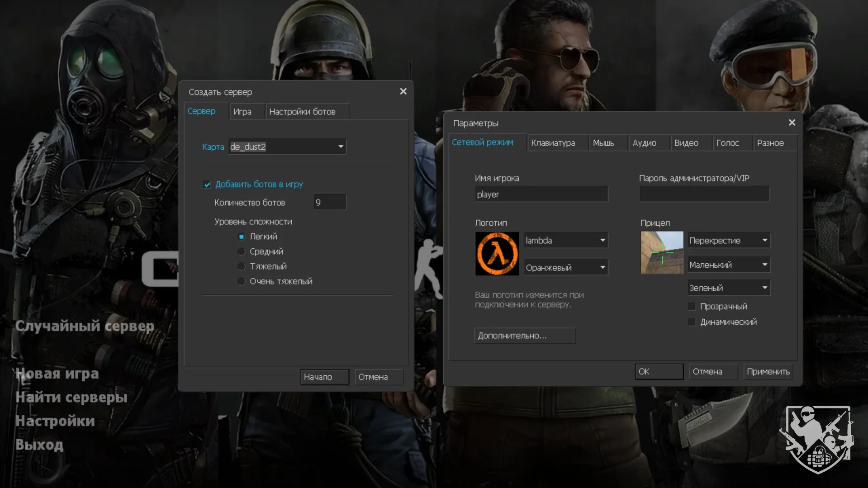Choose Очень тяжелый difficulty
This screenshot has width=868, height=488.
(242, 281)
